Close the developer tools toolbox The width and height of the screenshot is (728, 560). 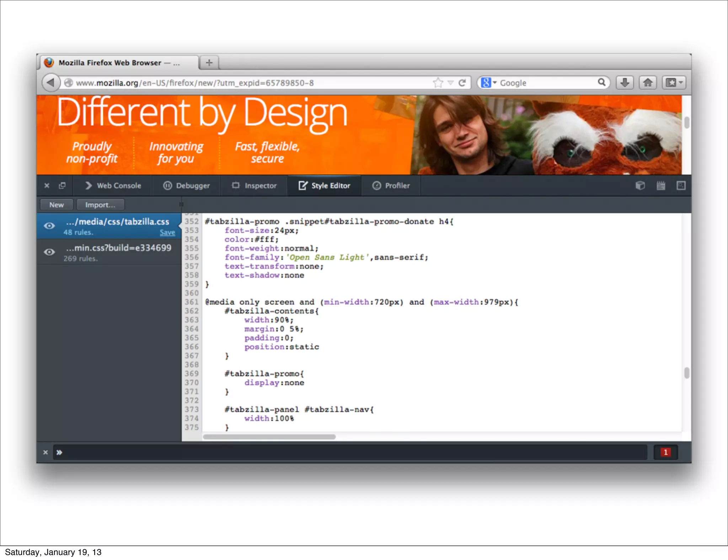tap(47, 185)
